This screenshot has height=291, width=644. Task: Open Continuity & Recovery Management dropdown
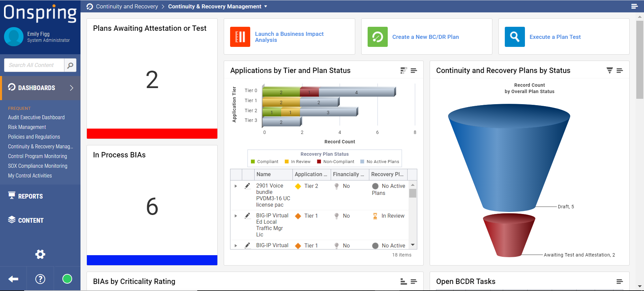[266, 6]
